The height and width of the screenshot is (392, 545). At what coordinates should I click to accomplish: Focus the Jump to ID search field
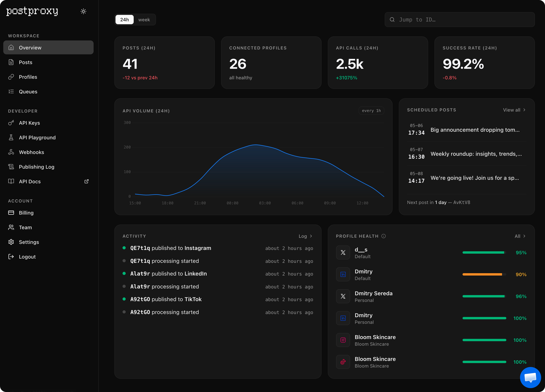point(459,20)
